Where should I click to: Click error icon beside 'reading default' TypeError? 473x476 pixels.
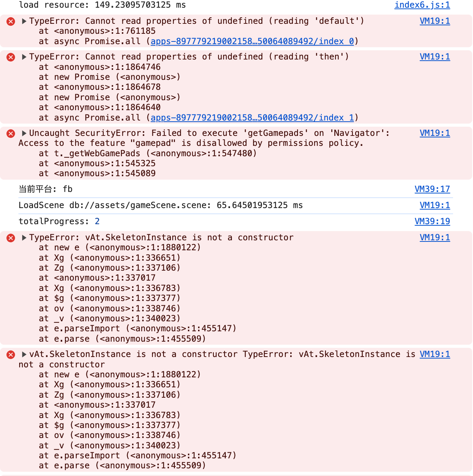click(11, 21)
